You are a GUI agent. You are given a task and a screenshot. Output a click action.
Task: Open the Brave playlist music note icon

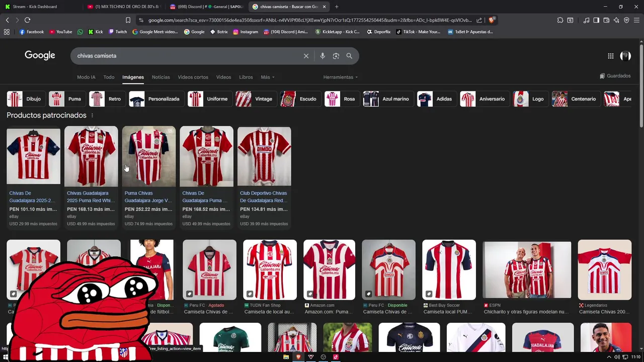[x=586, y=20]
